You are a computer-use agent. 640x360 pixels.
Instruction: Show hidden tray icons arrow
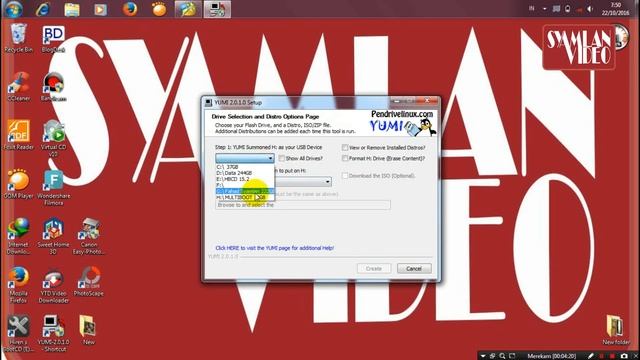(544, 9)
